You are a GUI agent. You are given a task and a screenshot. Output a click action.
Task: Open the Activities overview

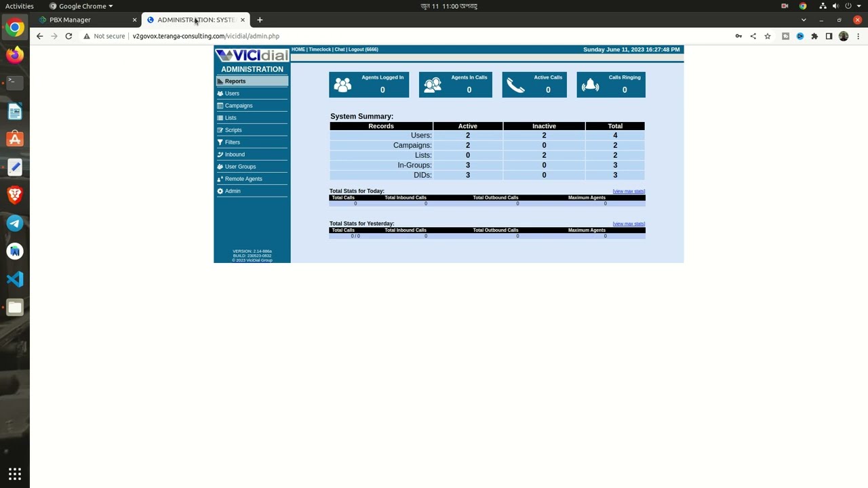pos(20,6)
